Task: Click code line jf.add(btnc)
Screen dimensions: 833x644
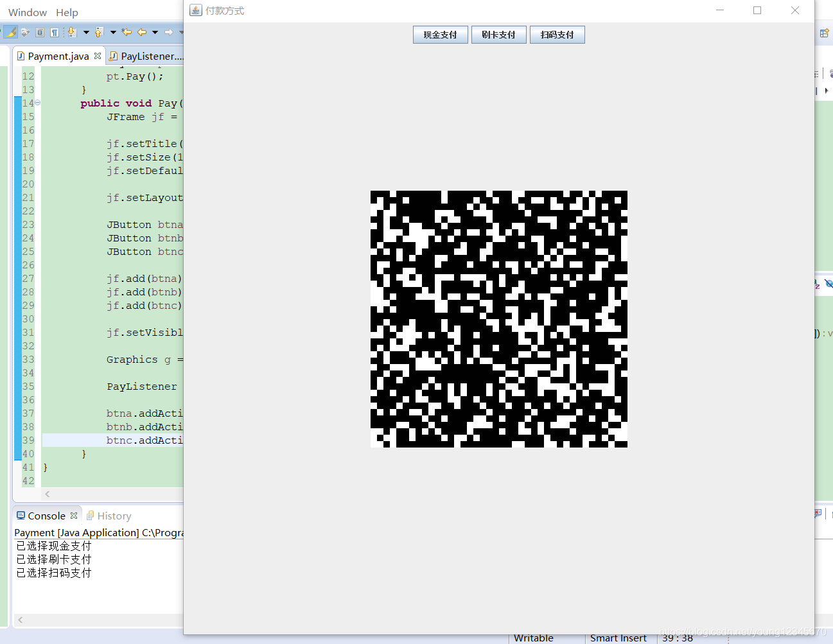Action: tap(145, 306)
